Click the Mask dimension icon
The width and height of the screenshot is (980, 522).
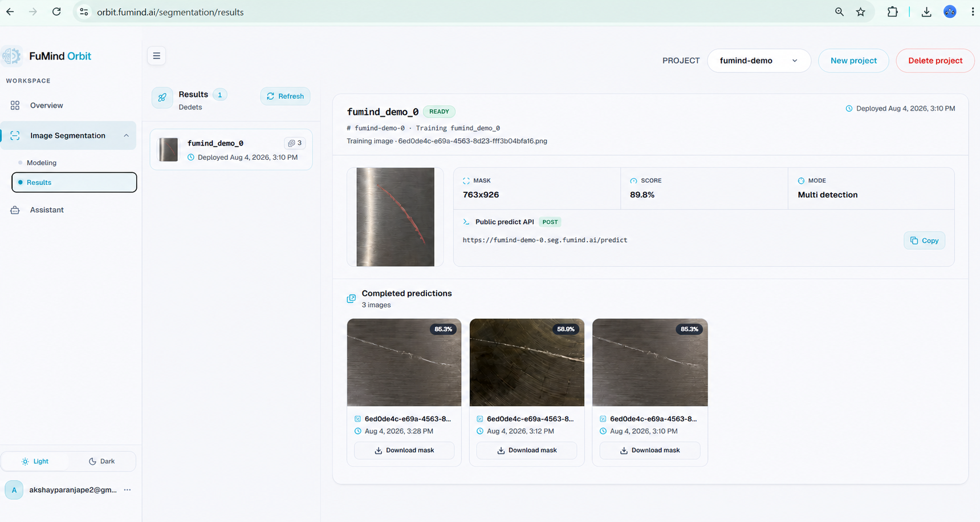click(x=466, y=181)
